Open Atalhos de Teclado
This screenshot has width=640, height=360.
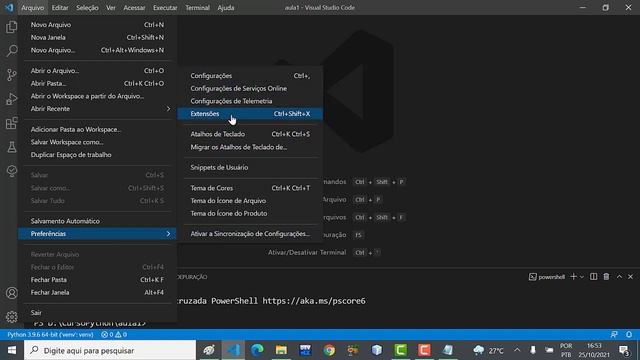point(250,134)
